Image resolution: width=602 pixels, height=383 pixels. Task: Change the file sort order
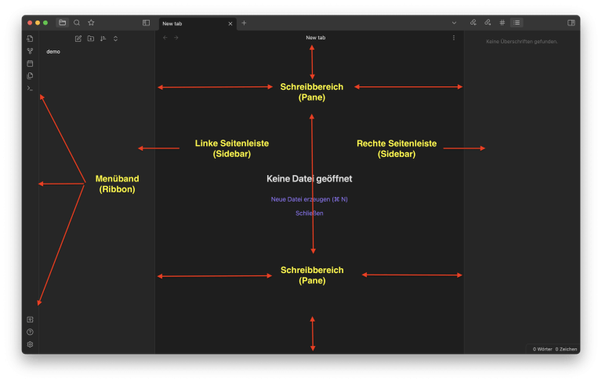(x=103, y=38)
